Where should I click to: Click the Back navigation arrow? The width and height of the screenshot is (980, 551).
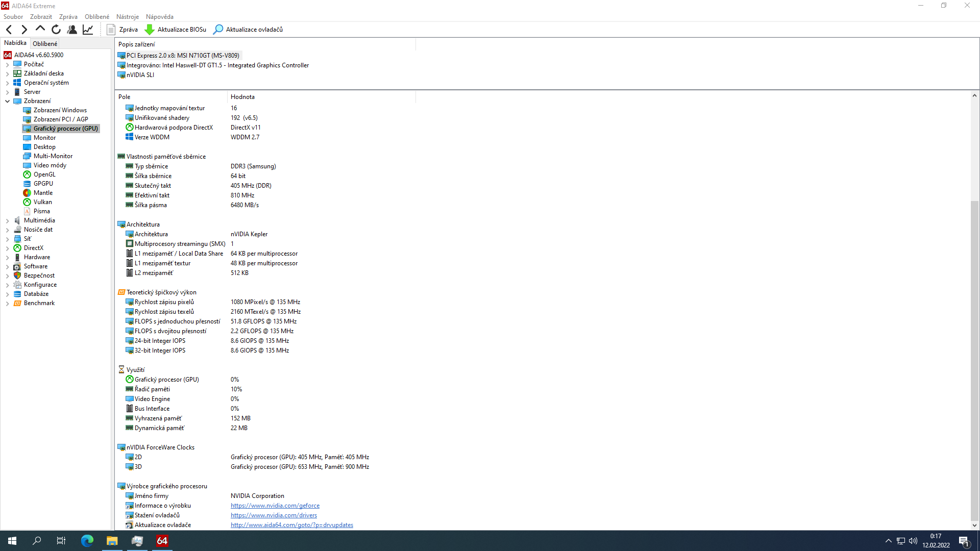(9, 30)
